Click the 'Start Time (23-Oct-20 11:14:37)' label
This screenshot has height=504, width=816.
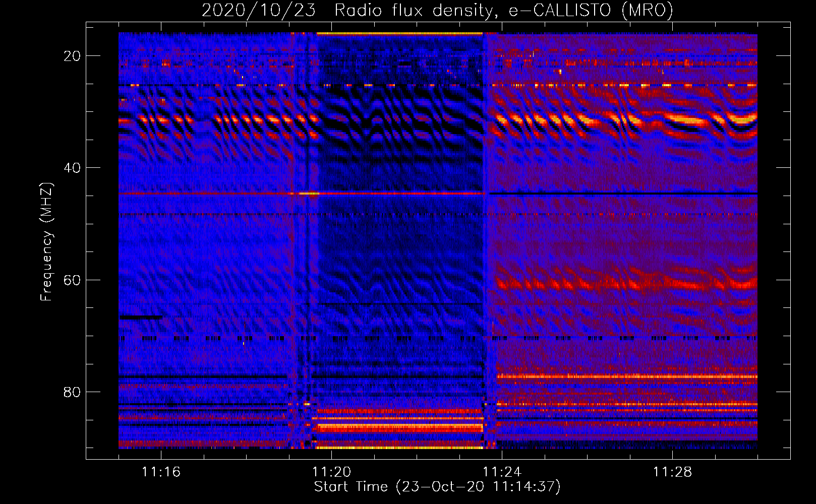coord(437,487)
